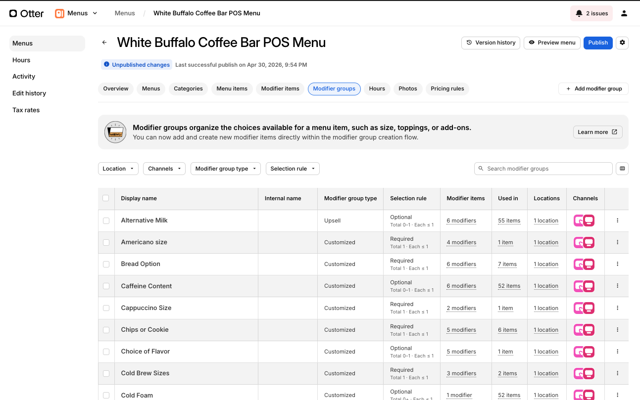Open the Modifier group type filter
The height and width of the screenshot is (400, 640).
pyautogui.click(x=225, y=169)
